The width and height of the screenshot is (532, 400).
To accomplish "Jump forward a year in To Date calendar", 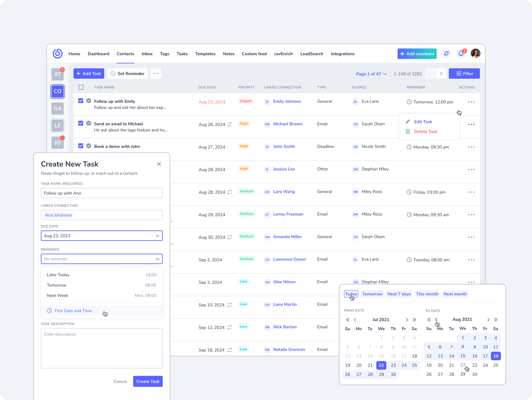I will click(496, 320).
